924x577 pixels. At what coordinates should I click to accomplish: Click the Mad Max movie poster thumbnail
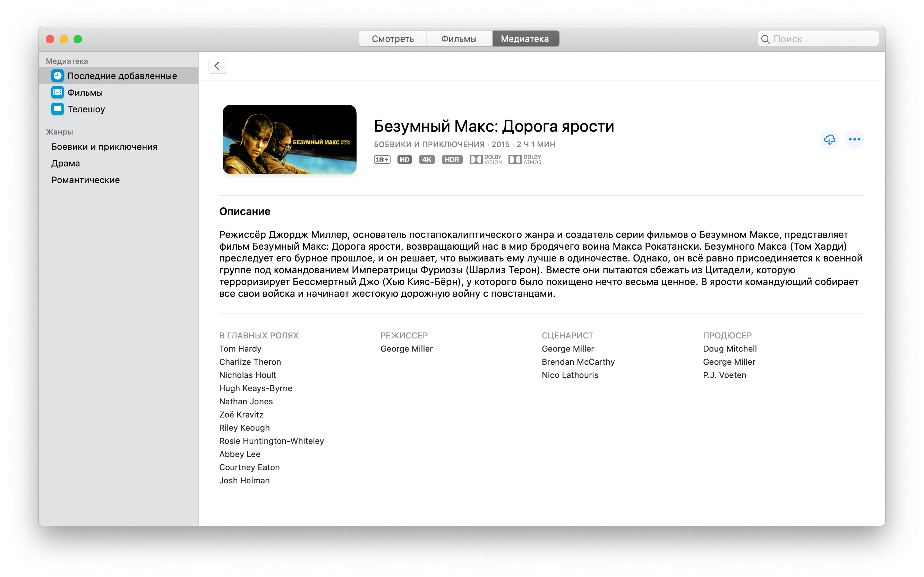point(289,139)
